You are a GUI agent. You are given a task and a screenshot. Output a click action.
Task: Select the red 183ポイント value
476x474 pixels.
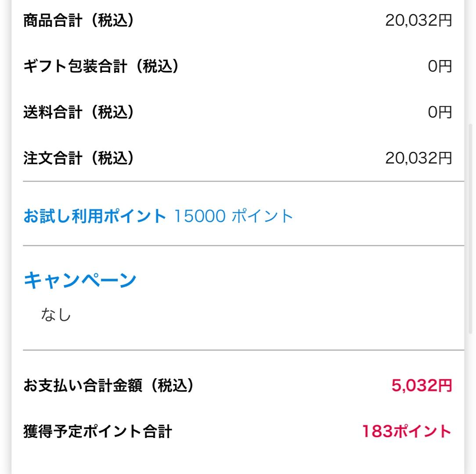(407, 431)
